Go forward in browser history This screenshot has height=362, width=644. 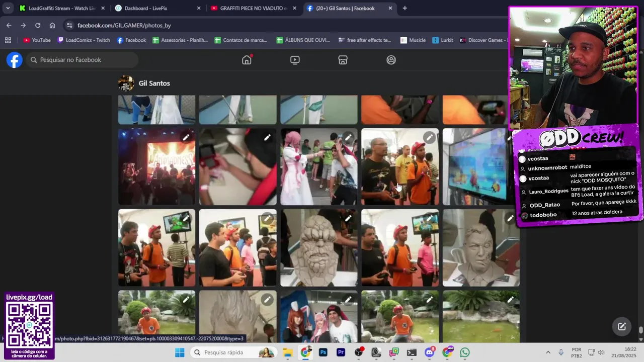pyautogui.click(x=23, y=25)
